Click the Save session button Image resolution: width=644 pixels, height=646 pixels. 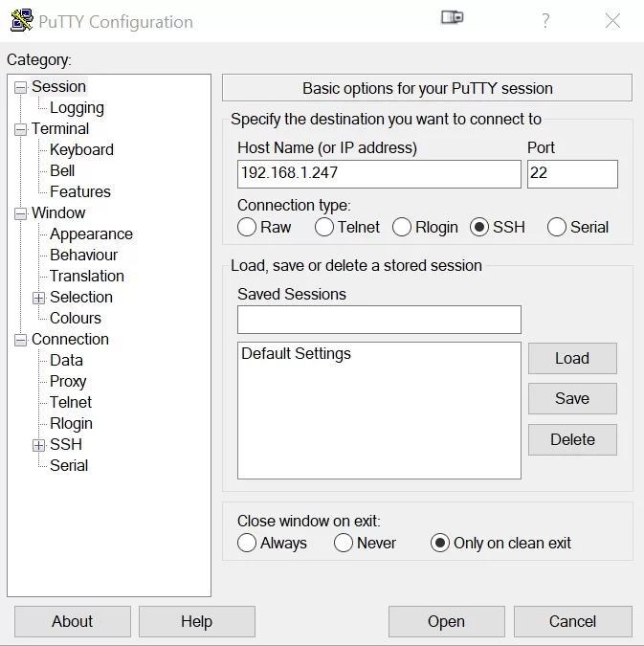point(572,399)
